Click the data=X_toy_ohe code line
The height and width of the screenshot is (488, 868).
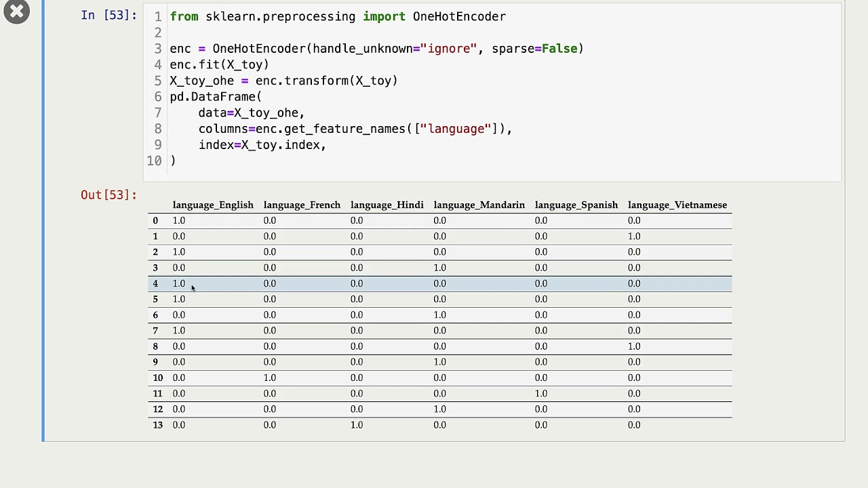(252, 113)
